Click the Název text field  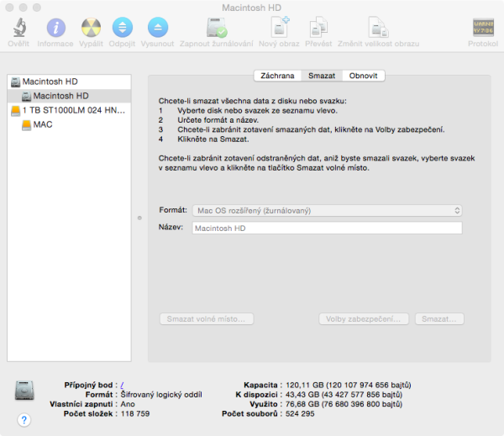[x=328, y=228]
